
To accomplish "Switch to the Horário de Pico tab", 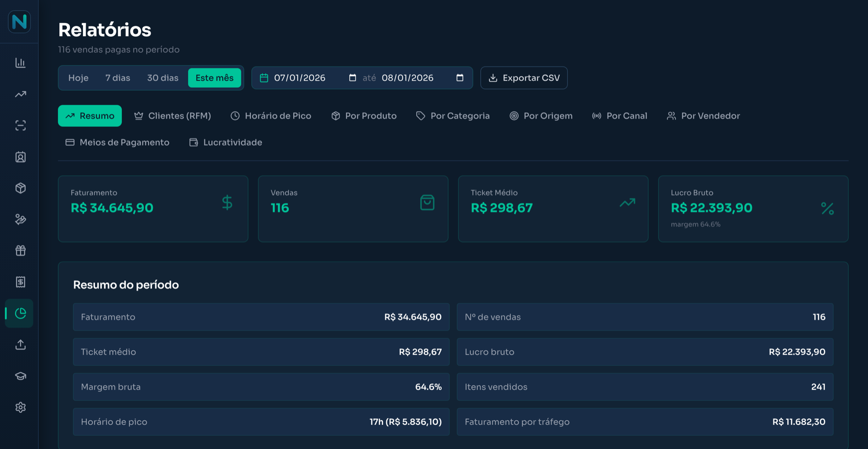I will tap(271, 116).
